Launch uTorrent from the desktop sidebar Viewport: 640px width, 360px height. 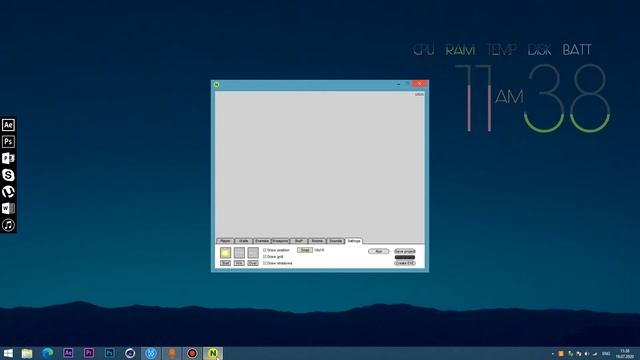(x=8, y=192)
